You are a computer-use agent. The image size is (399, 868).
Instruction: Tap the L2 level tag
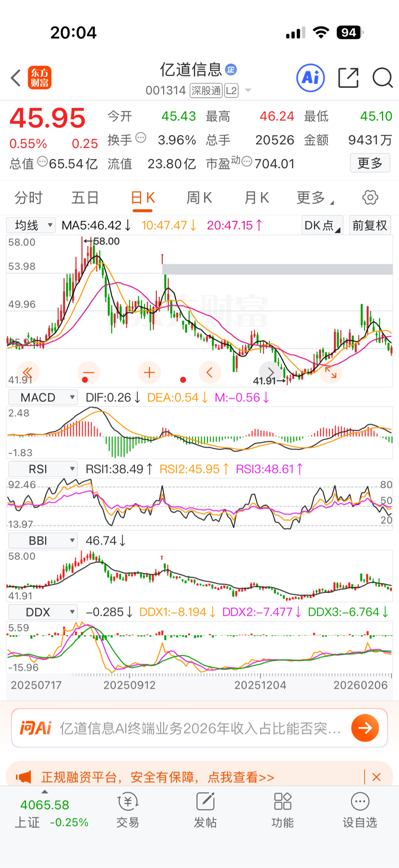click(x=232, y=90)
